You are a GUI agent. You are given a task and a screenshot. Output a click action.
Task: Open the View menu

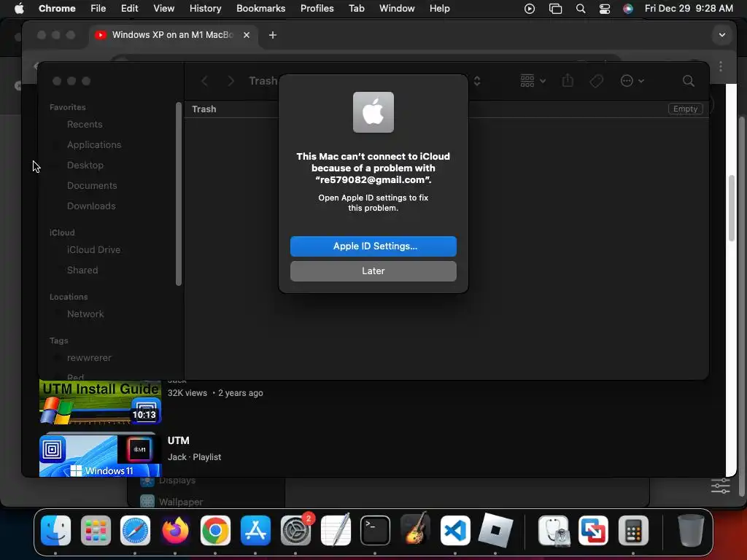click(x=163, y=8)
